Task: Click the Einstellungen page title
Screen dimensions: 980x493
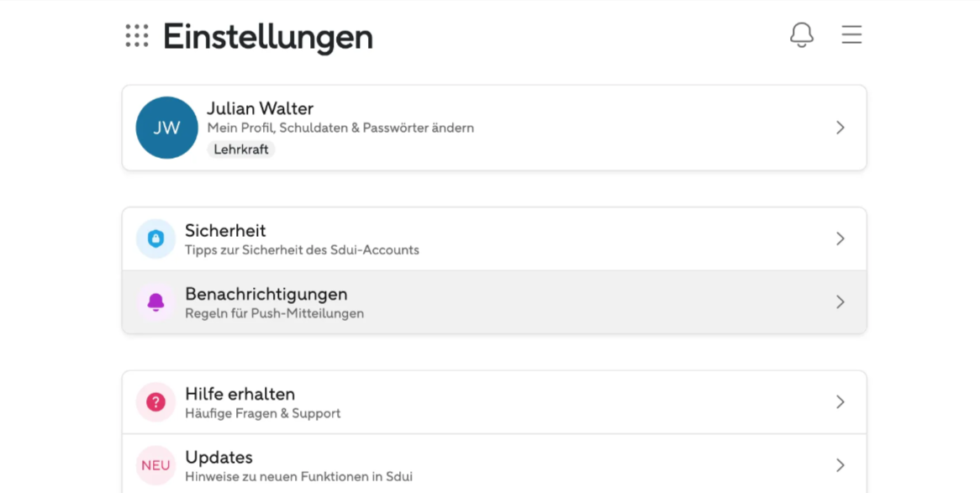Action: 268,36
